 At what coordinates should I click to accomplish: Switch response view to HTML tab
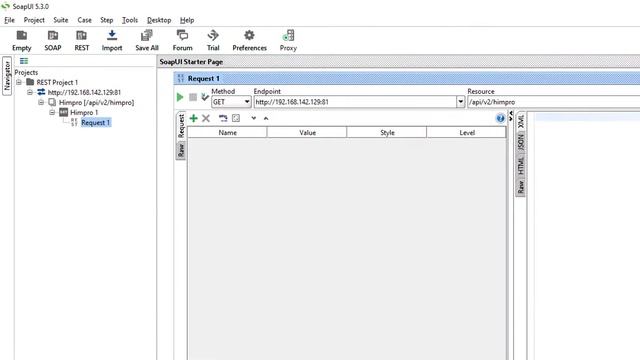(x=520, y=165)
